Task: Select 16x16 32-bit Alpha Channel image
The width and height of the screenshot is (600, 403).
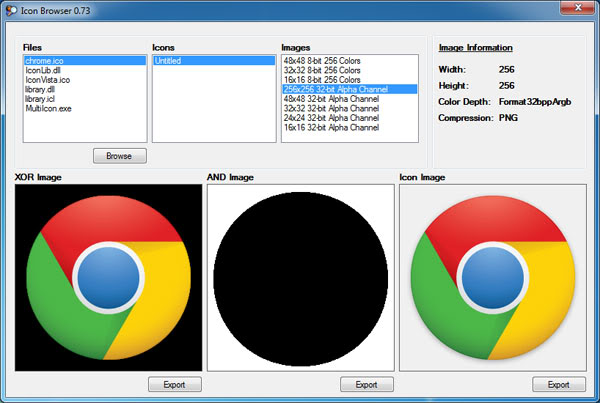Action: tap(331, 128)
